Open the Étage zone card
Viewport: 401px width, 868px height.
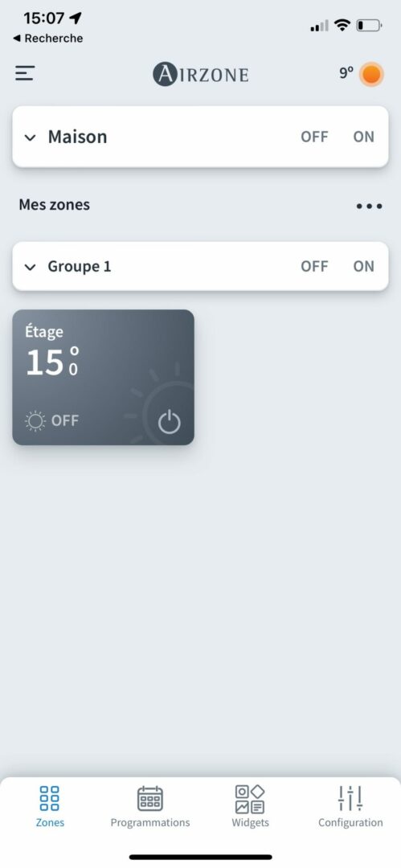point(103,377)
